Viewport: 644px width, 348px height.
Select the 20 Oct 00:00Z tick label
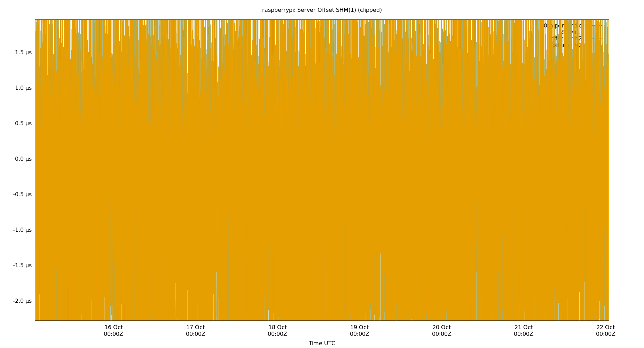441,331
